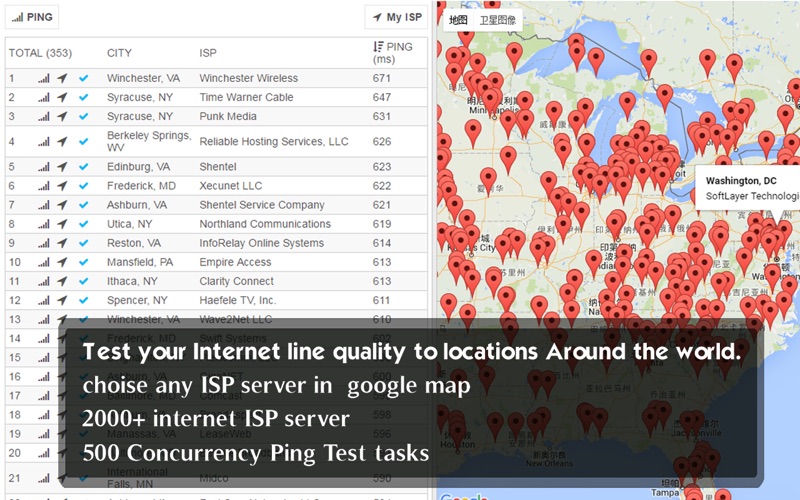800x500 pixels.
Task: Toggle the checkmark for InfoRelay Online Systems
Action: point(84,243)
